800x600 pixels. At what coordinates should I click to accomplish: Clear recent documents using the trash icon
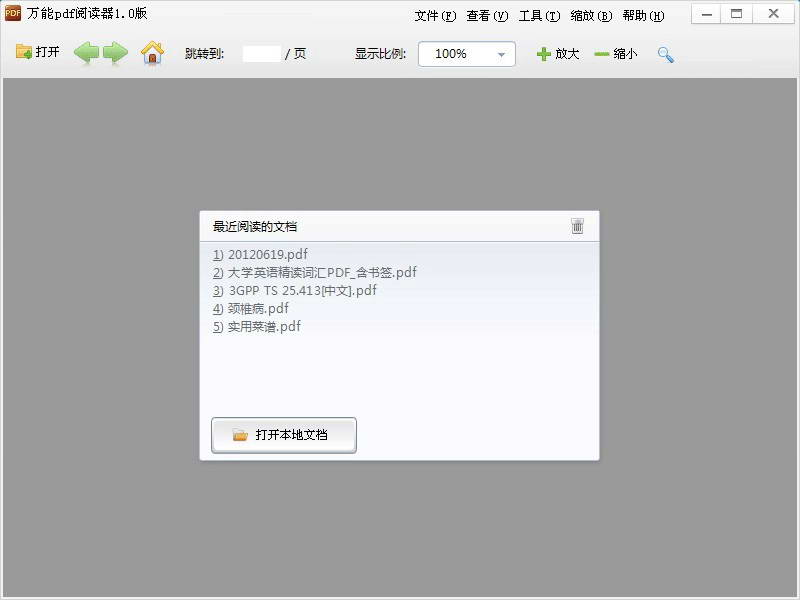pos(577,226)
